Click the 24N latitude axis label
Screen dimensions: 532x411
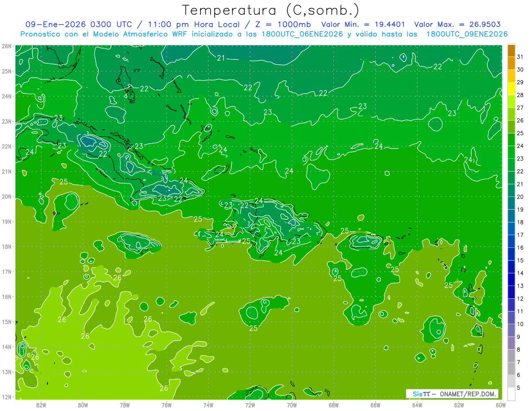[6, 96]
